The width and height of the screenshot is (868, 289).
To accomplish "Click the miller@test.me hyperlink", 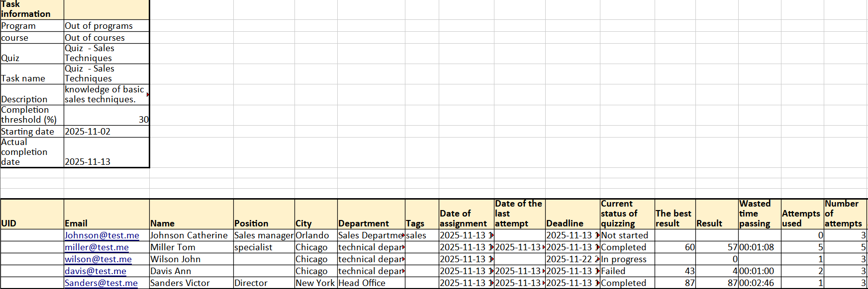I will [96, 247].
